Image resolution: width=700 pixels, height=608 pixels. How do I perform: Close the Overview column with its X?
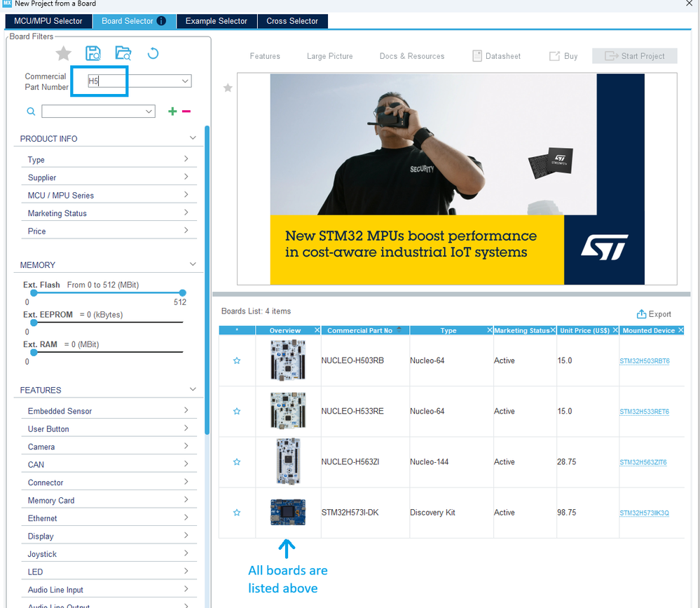click(x=317, y=330)
